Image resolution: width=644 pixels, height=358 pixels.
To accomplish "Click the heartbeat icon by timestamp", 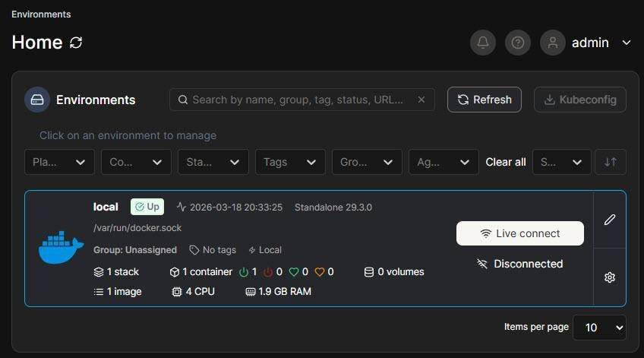I will click(x=181, y=207).
